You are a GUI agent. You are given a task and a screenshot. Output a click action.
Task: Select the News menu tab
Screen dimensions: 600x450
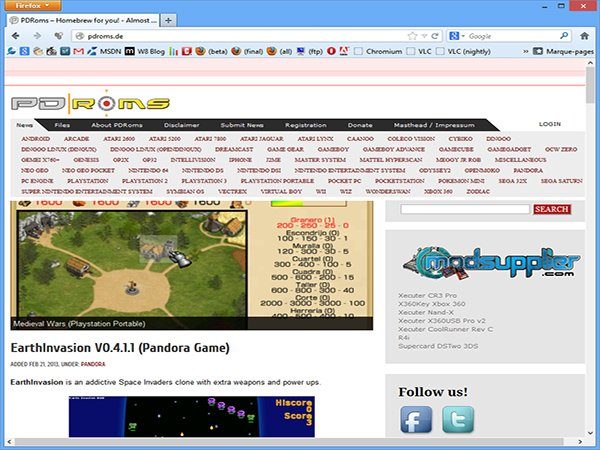(24, 125)
